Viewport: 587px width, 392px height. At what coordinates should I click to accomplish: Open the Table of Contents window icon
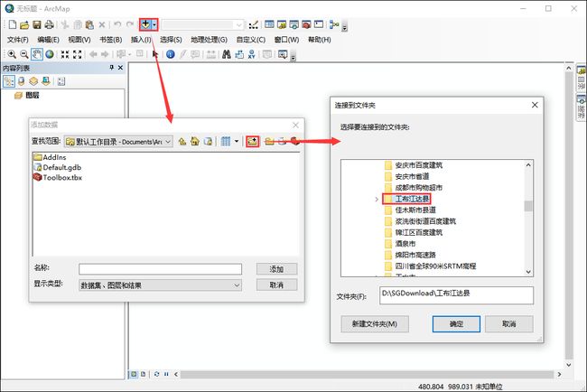tap(269, 24)
